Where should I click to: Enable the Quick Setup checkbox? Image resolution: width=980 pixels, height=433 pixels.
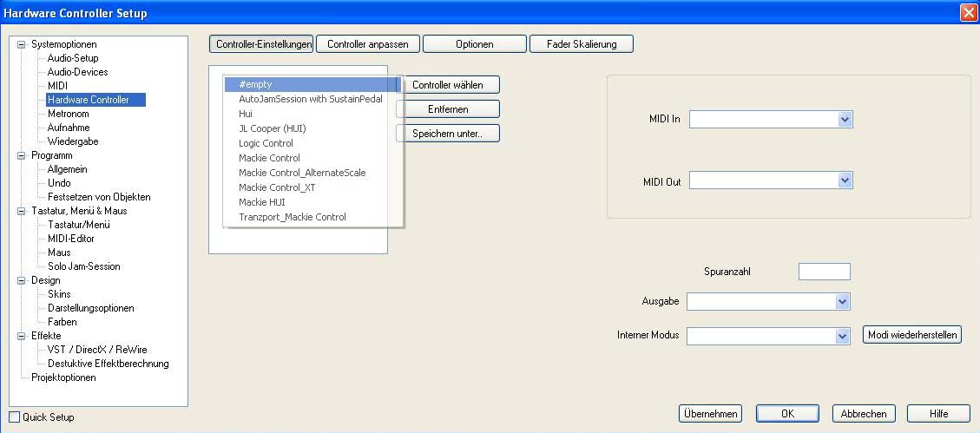[x=15, y=417]
